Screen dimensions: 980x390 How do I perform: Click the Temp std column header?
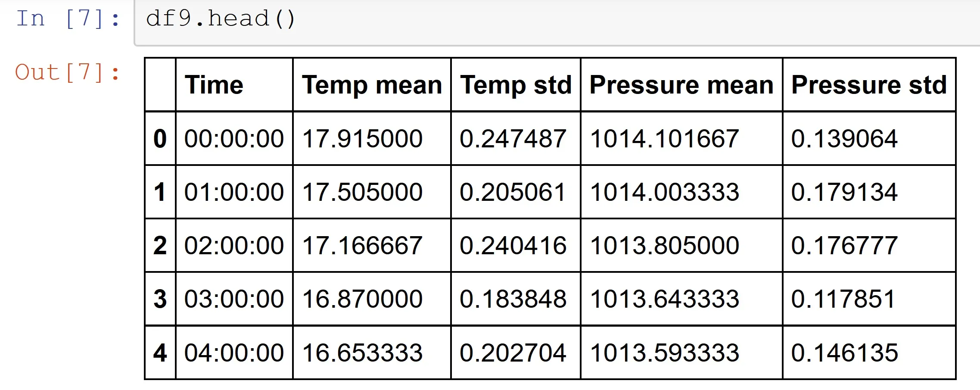pyautogui.click(x=516, y=85)
